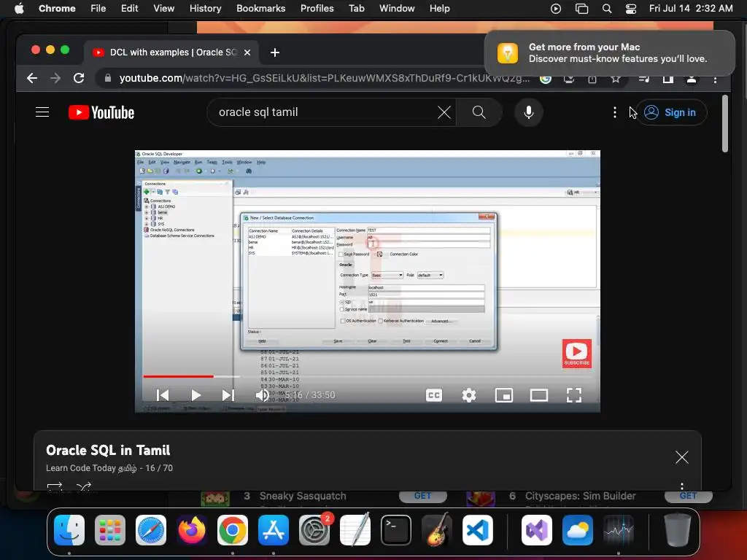This screenshot has width=747, height=560.
Task: Toggle playlist shuffle
Action: (x=84, y=486)
